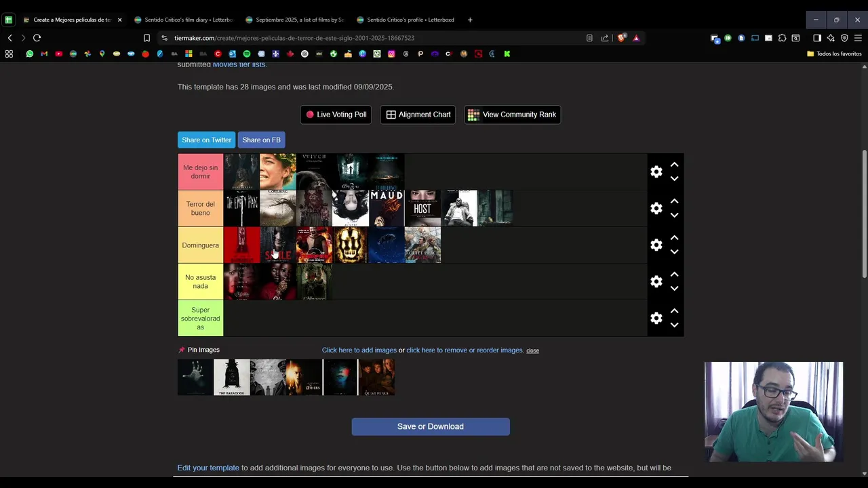The image size is (868, 488).
Task: Select the HOST poster in Terror del bueno
Action: (x=422, y=208)
